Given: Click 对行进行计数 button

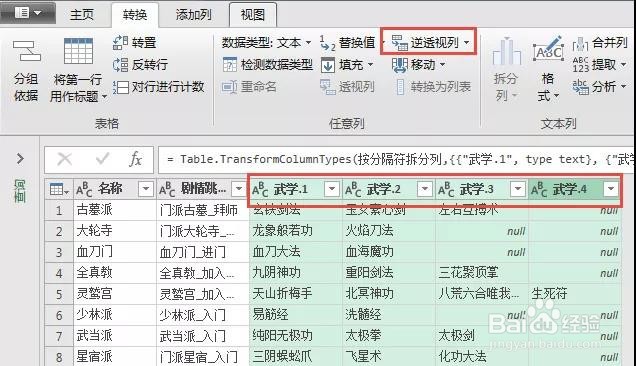Looking at the screenshot, I should click(158, 86).
